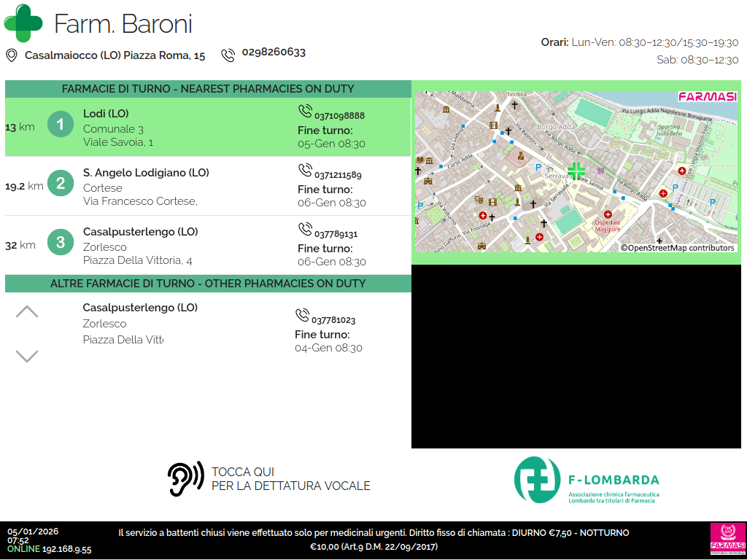Select number 1 badge for Lodi
This screenshot has width=747, height=560.
click(x=61, y=124)
